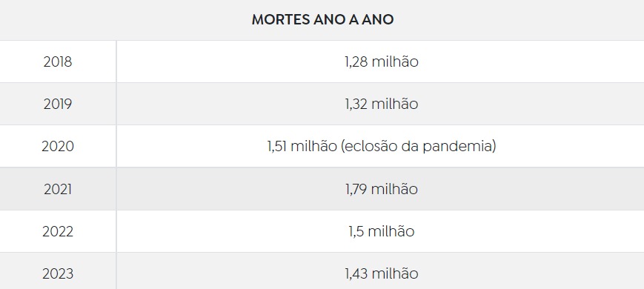Click the word 'milhão' in 2018 row
The image size is (644, 289).
pos(395,62)
